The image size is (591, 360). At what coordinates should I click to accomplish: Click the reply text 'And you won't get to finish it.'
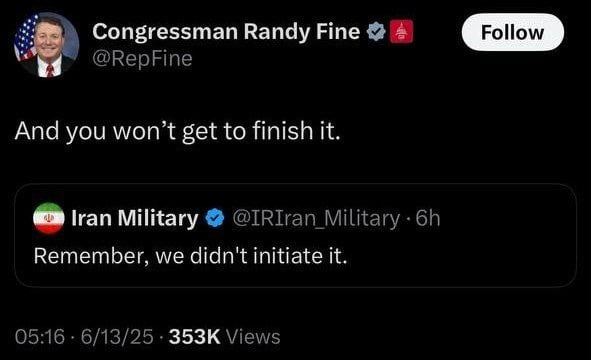[178, 131]
